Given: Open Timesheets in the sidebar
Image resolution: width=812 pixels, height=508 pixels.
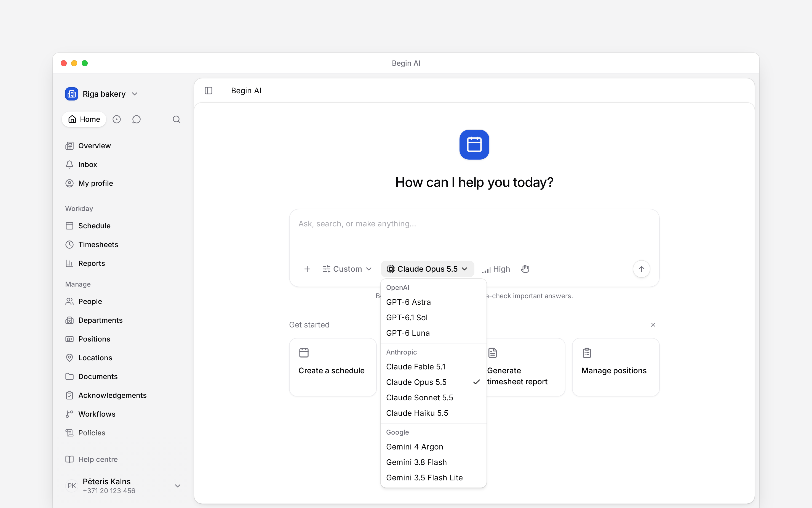Looking at the screenshot, I should tap(123, 245).
